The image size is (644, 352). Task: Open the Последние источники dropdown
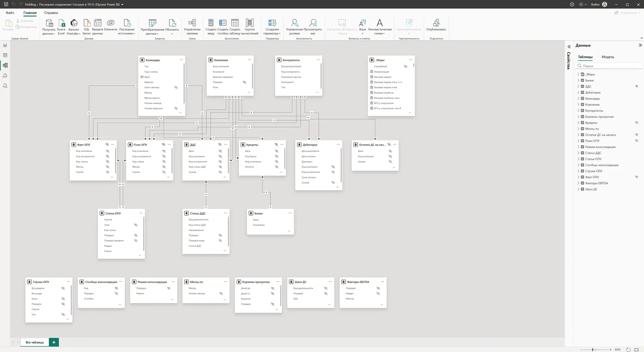(x=127, y=27)
